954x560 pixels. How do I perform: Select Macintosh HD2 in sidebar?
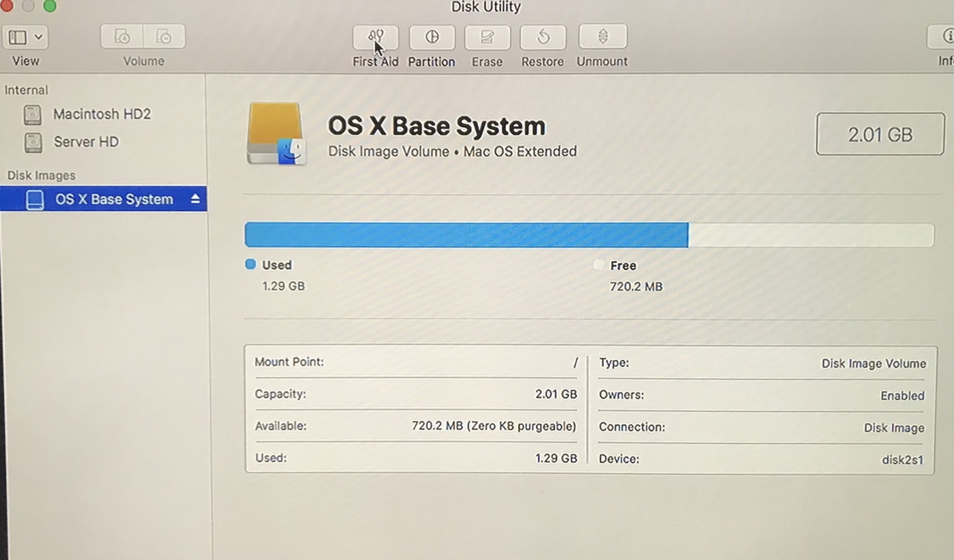(x=102, y=114)
